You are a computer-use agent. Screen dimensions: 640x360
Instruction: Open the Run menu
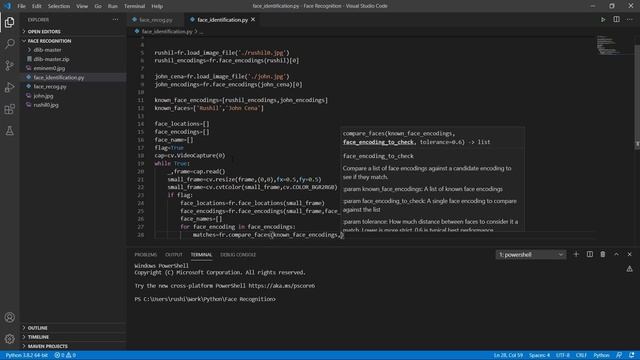[x=113, y=6]
